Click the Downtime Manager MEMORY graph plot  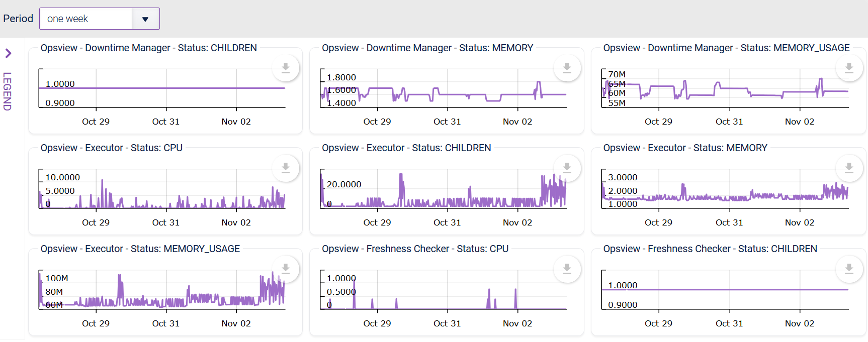click(444, 88)
